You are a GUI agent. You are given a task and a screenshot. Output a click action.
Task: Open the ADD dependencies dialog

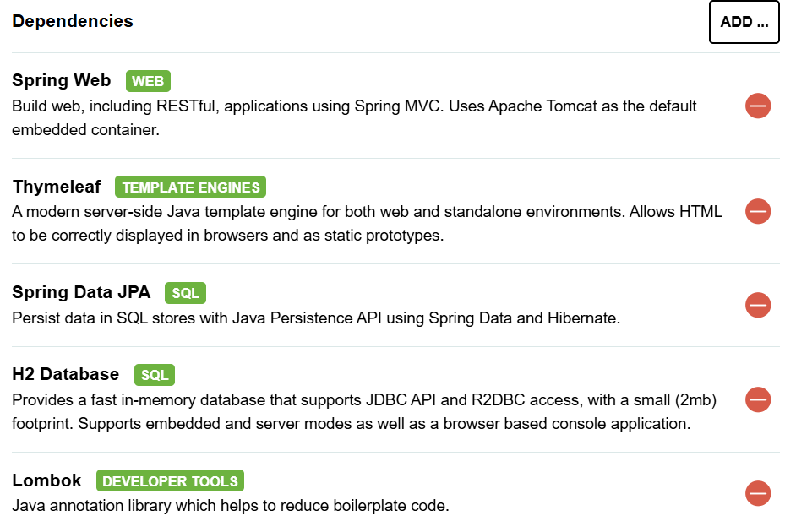(x=744, y=22)
